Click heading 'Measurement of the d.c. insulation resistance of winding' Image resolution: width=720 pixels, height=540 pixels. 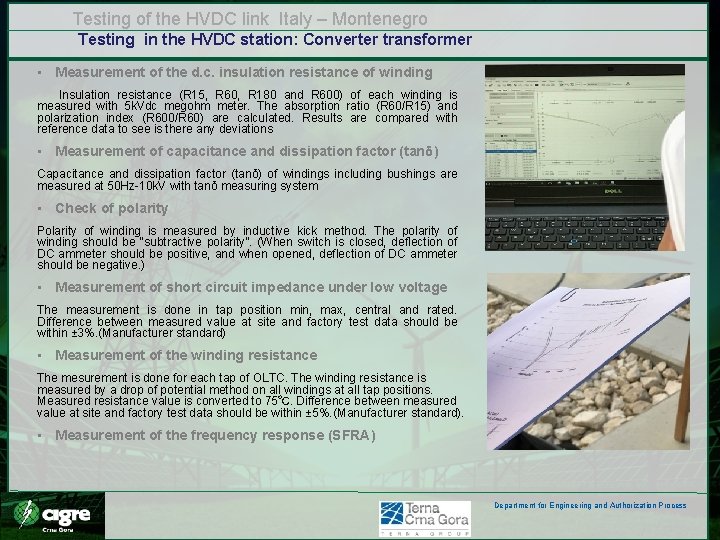(244, 73)
